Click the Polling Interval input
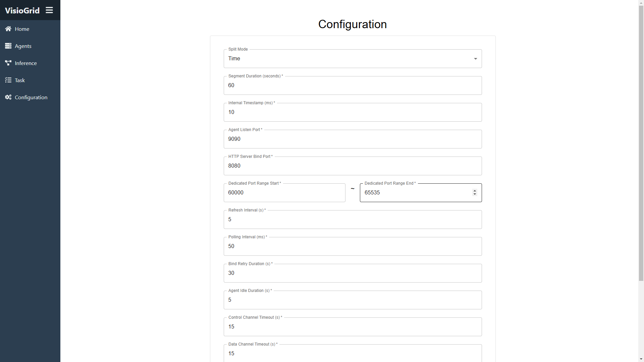This screenshot has width=644, height=362. [x=353, y=246]
